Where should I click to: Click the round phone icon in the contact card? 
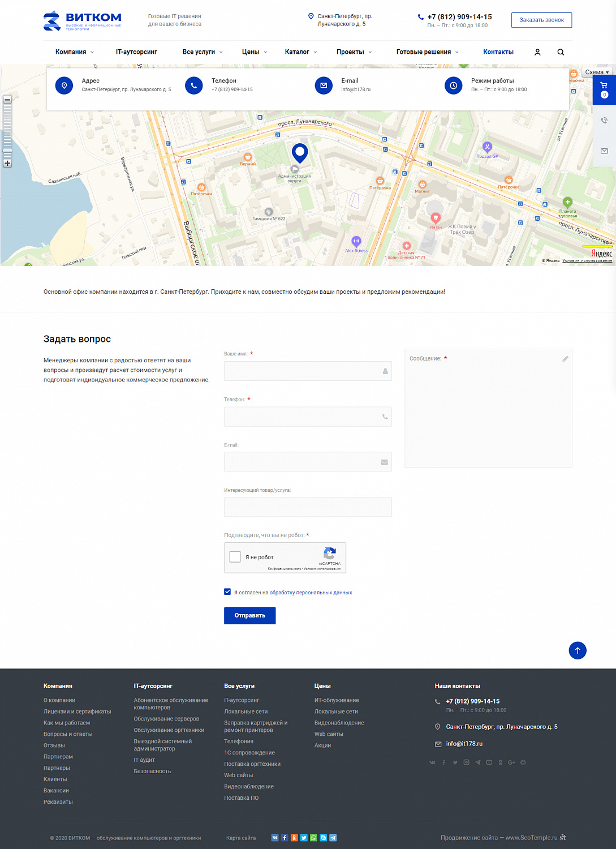pos(193,85)
